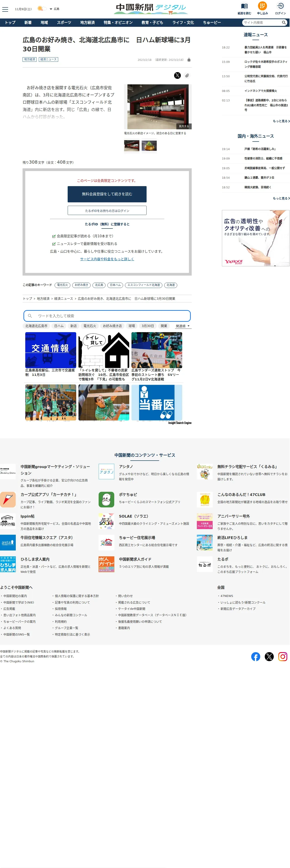Screen dimensions: 290x868
Task: Open the Yahoo Japan ad banner
Action: (255, 238)
